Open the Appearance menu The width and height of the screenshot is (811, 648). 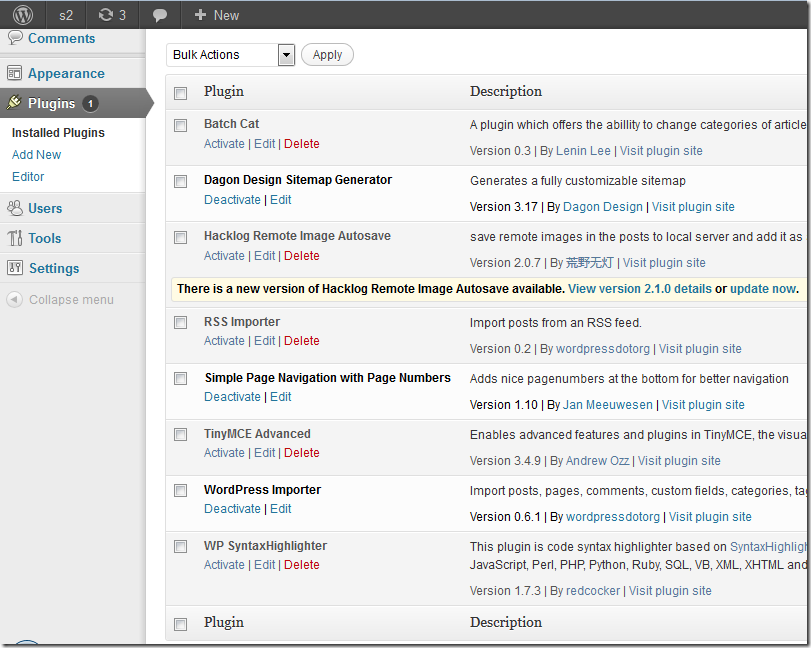(x=66, y=73)
